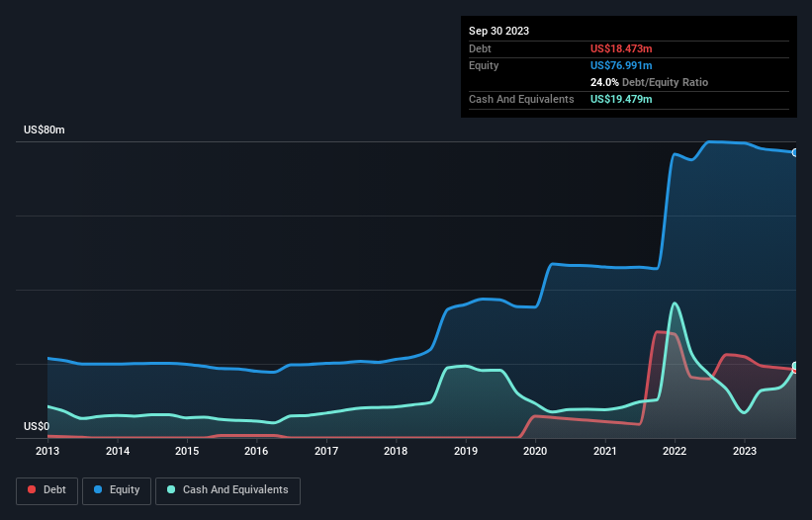
Task: Click the 2018 axis label
Action: point(396,451)
